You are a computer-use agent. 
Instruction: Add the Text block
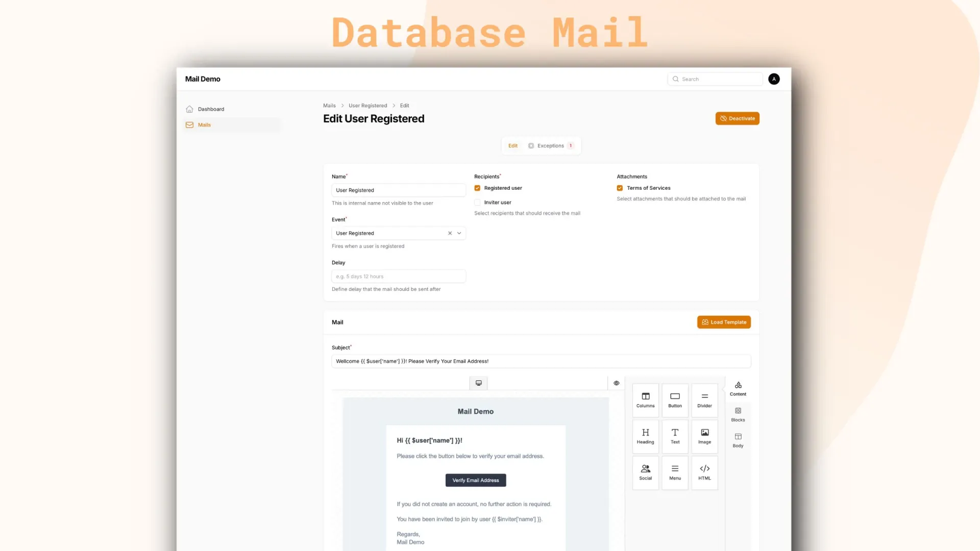point(675,436)
